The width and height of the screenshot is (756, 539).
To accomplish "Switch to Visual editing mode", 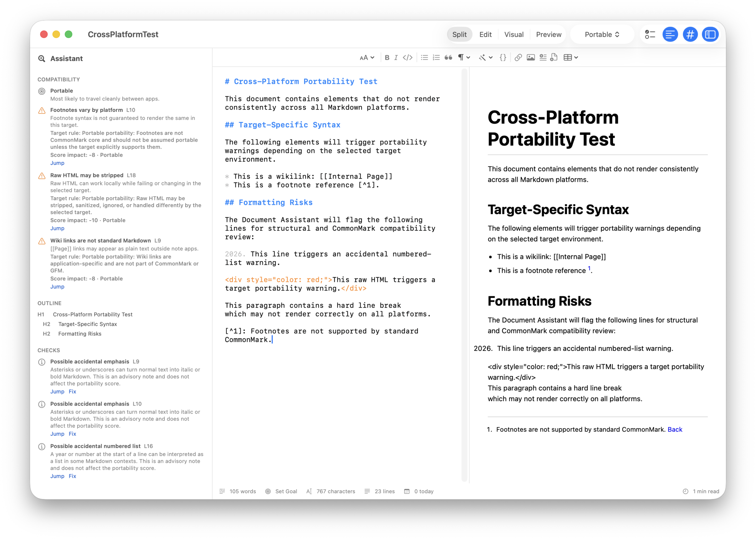I will 514,35.
